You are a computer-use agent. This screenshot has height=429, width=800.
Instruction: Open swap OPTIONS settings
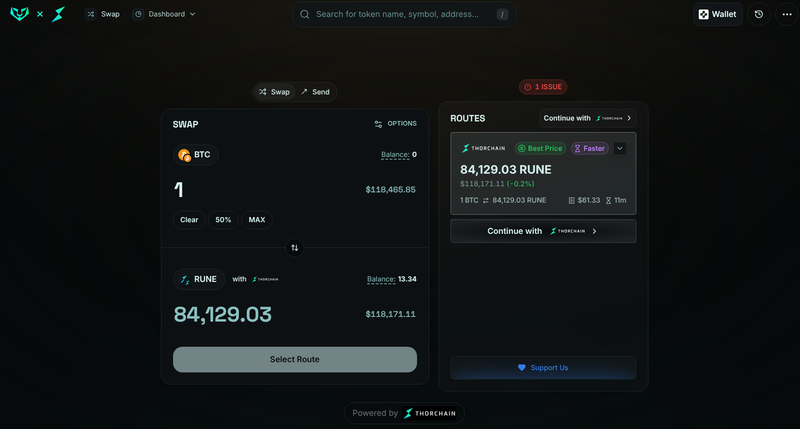click(395, 124)
